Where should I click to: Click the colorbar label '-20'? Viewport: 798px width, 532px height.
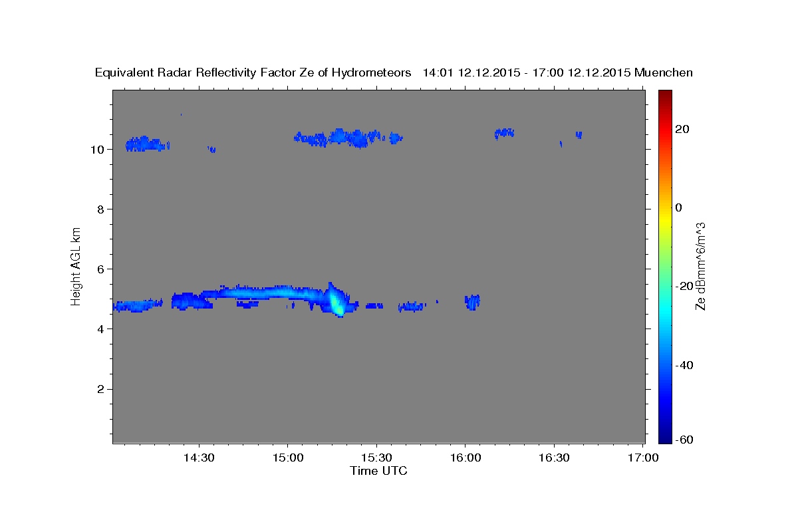(683, 286)
